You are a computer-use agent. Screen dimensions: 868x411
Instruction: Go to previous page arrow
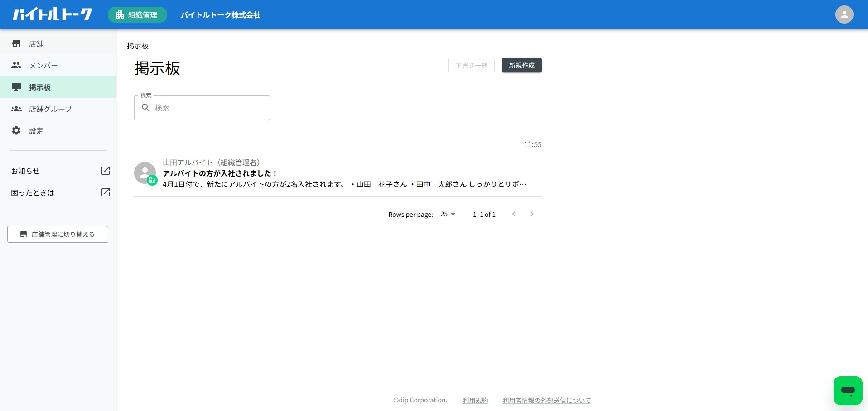tap(514, 214)
